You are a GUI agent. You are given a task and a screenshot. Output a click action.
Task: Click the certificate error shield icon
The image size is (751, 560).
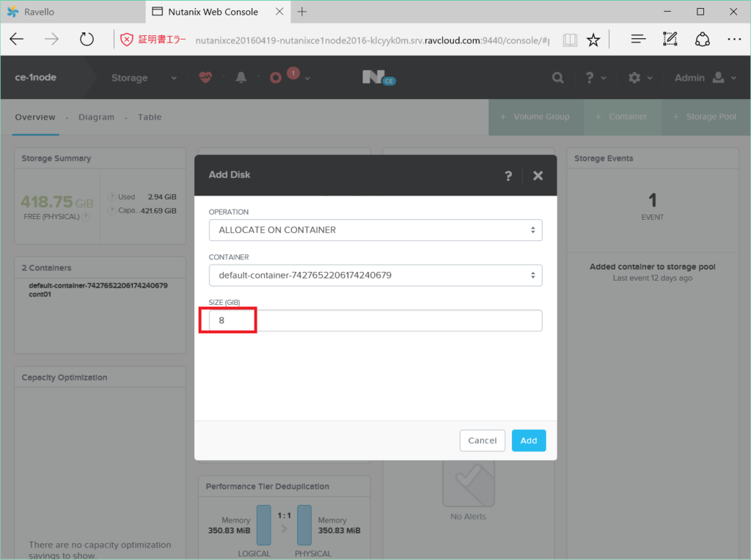pyautogui.click(x=126, y=40)
